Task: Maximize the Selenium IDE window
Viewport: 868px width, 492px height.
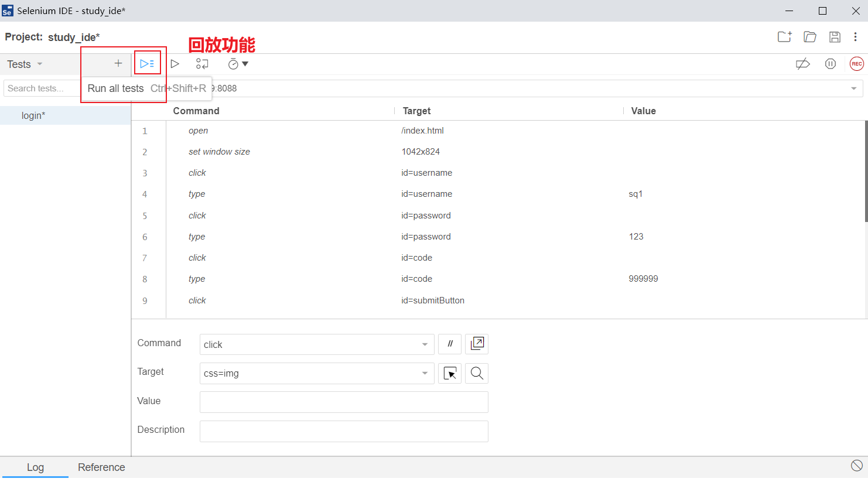Action: click(x=822, y=11)
